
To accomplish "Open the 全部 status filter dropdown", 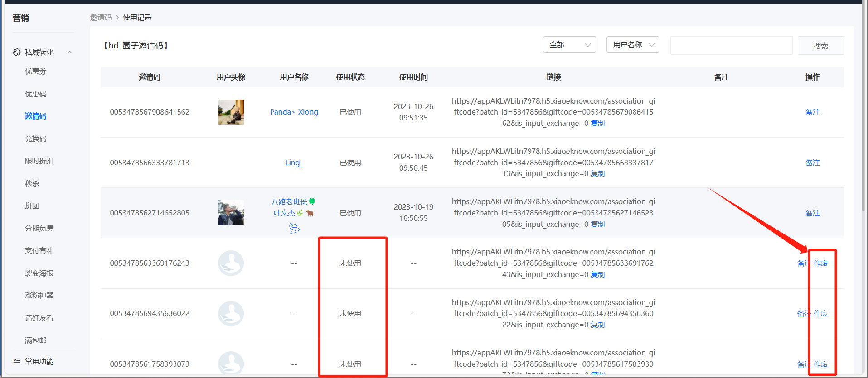I will coord(569,44).
